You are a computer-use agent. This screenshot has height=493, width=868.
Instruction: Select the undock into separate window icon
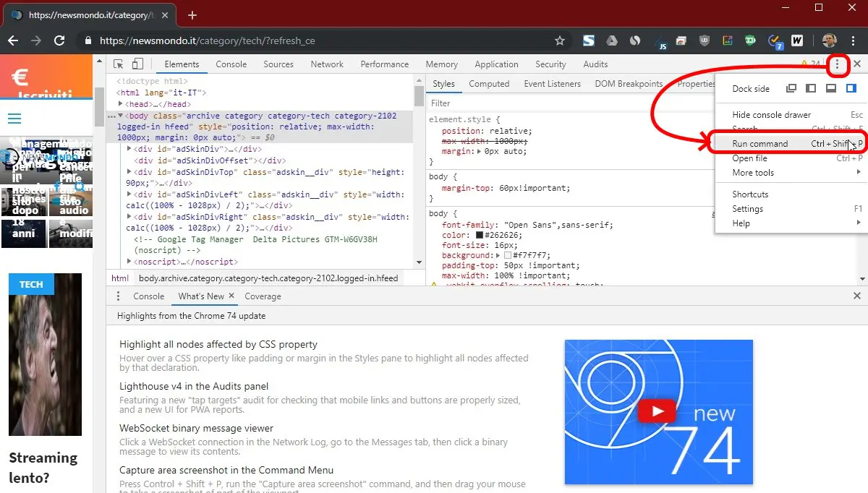(x=791, y=89)
